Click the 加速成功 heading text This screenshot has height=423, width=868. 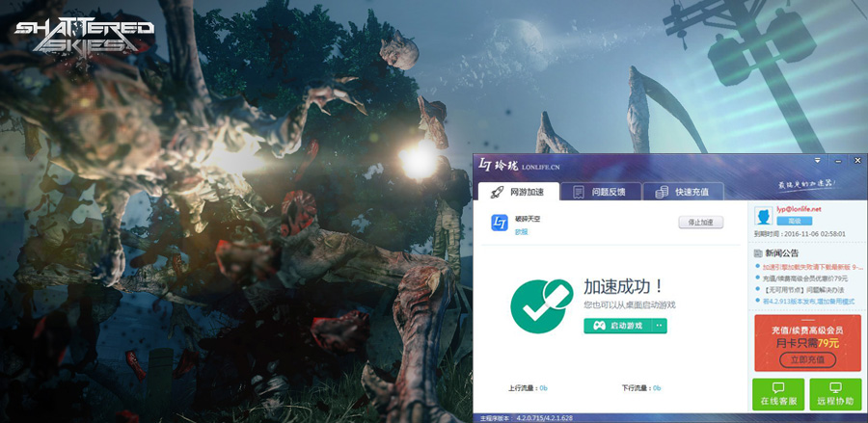coord(623,287)
